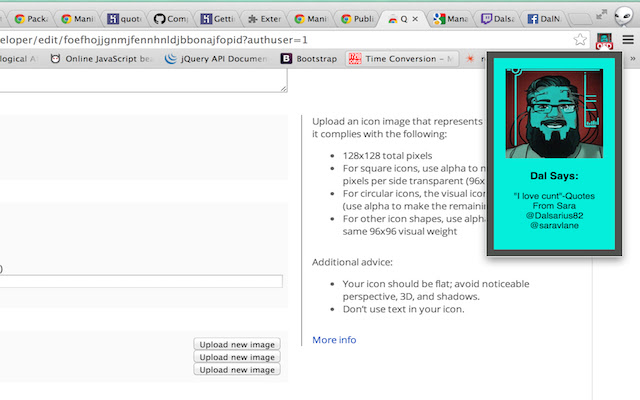Open the Bootstrap bookmark

(x=309, y=59)
